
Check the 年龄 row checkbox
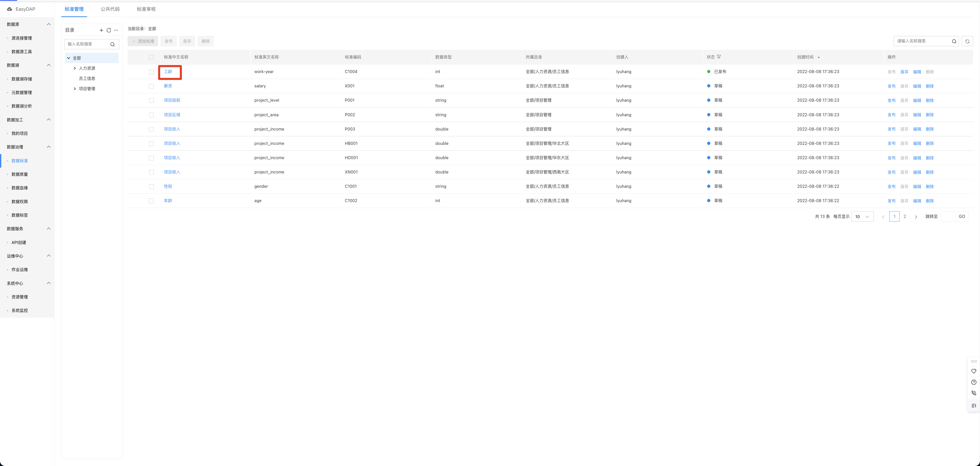pyautogui.click(x=151, y=201)
